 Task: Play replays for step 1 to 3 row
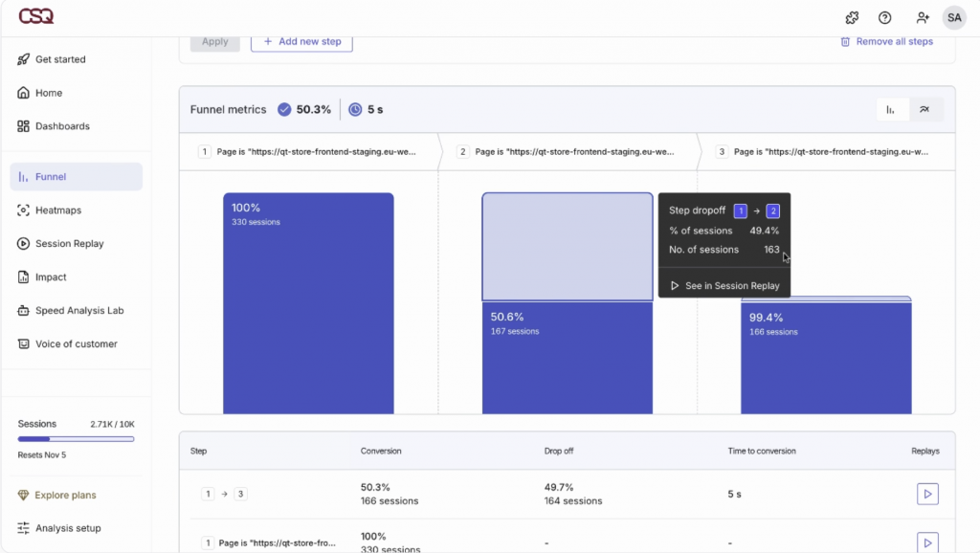[926, 494]
